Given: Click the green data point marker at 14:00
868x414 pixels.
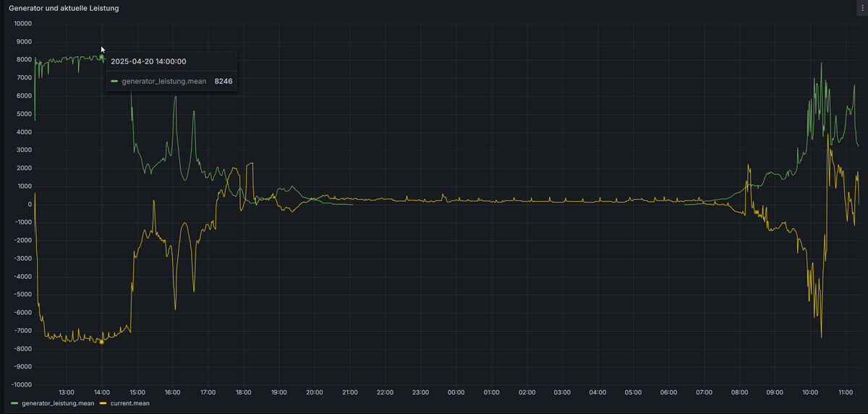Looking at the screenshot, I should (102, 56).
